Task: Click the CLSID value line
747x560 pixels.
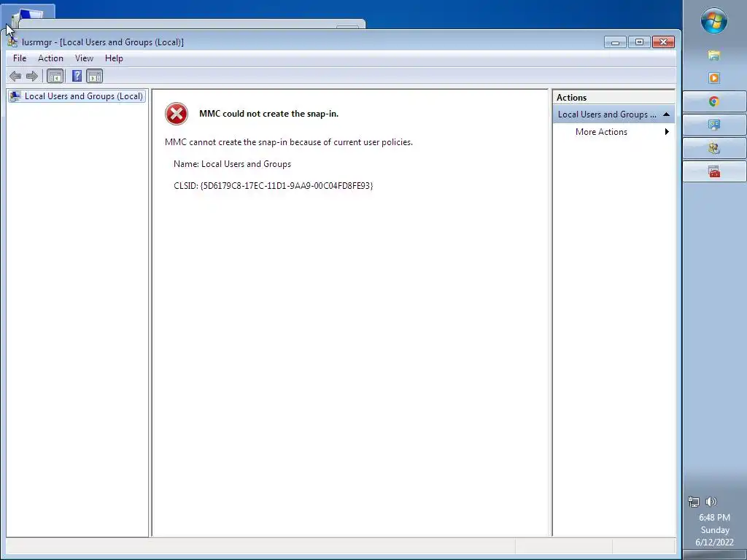Action: tap(273, 186)
